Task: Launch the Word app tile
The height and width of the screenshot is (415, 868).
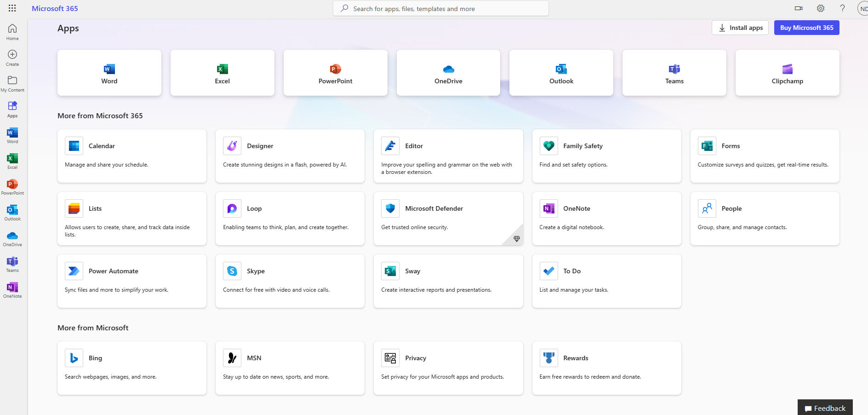Action: pos(109,73)
